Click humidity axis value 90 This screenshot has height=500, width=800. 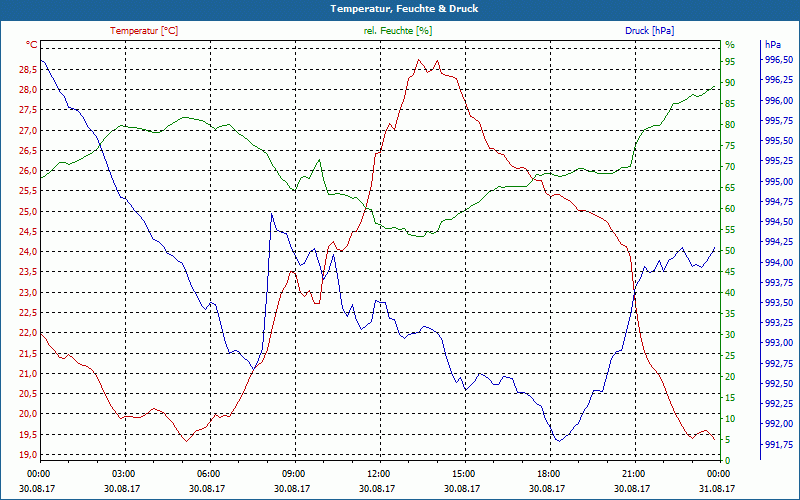[730, 83]
